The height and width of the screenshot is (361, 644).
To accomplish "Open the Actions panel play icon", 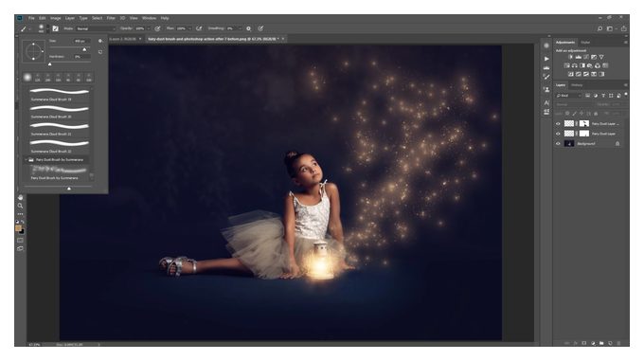I will click(546, 59).
